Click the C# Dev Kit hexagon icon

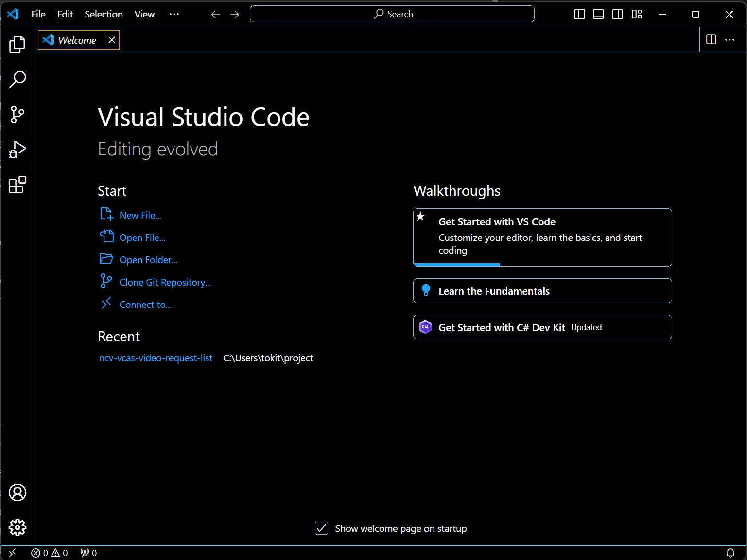[x=425, y=327]
